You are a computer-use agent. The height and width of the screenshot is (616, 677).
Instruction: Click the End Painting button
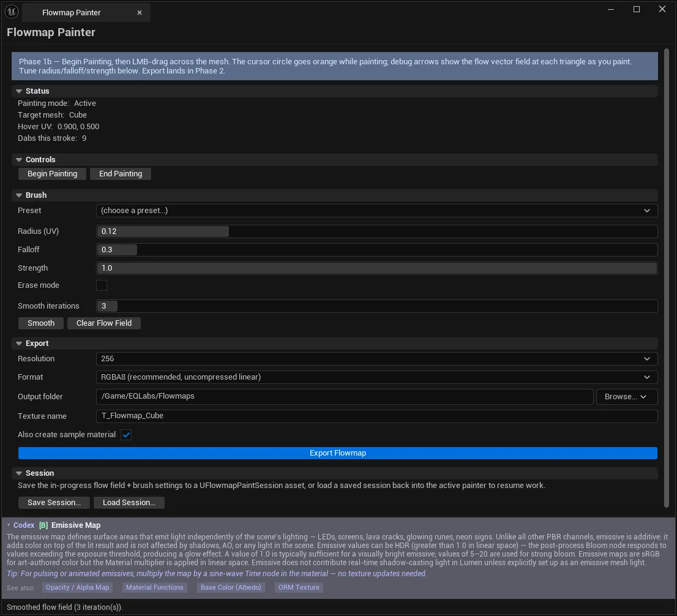(121, 174)
